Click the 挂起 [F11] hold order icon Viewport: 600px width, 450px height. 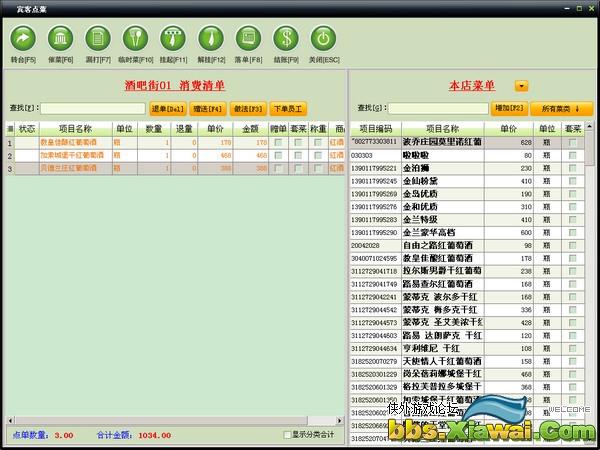tap(172, 39)
